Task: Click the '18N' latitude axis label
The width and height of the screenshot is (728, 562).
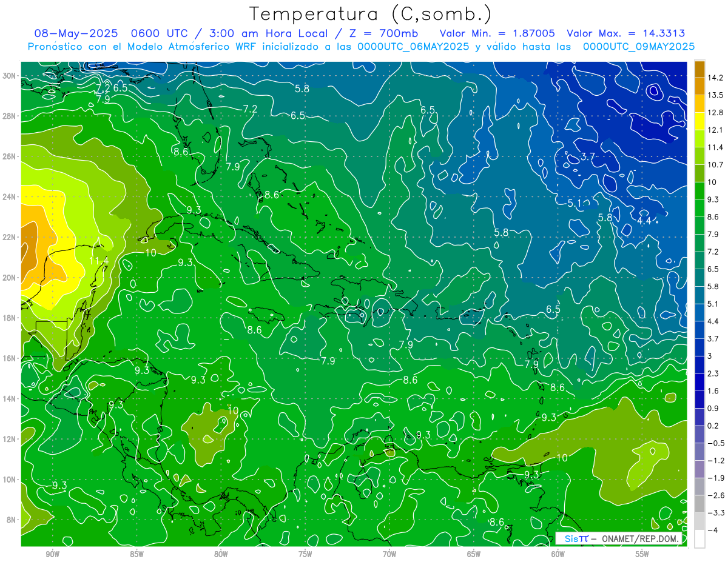Action: pyautogui.click(x=9, y=318)
